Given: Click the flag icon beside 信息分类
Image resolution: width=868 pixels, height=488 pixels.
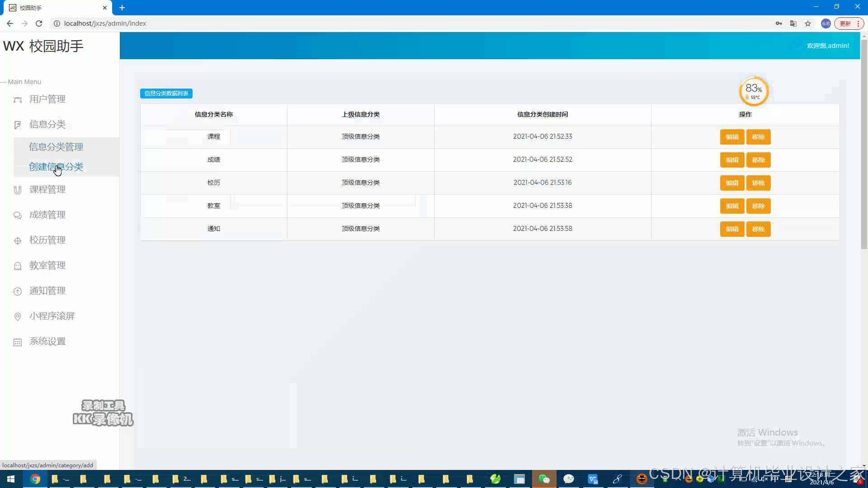Looking at the screenshot, I should point(18,125).
